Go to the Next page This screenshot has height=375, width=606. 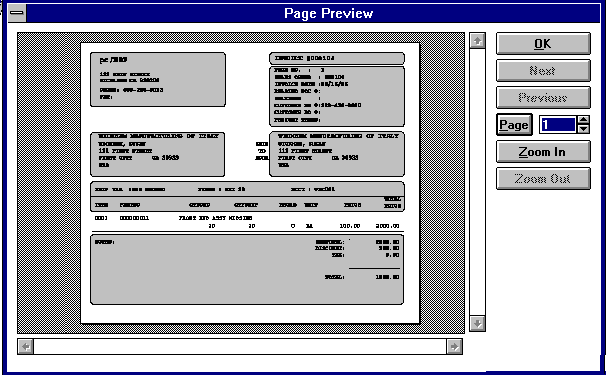click(x=543, y=70)
